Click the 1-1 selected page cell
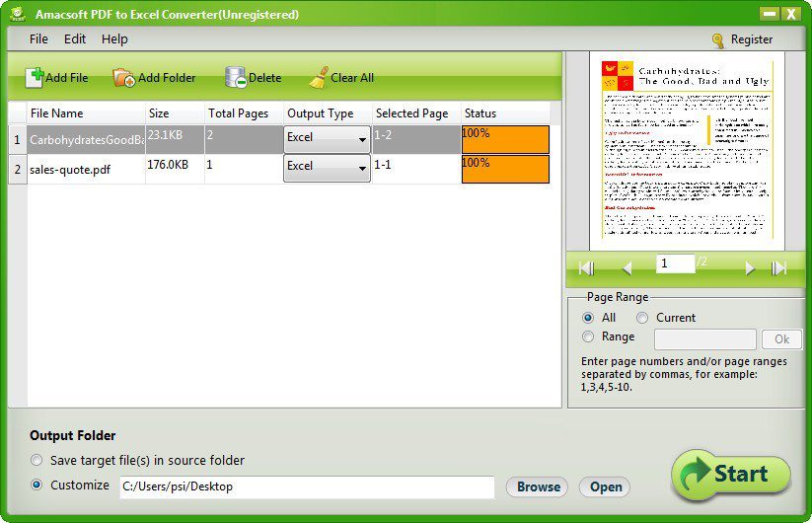 (416, 169)
